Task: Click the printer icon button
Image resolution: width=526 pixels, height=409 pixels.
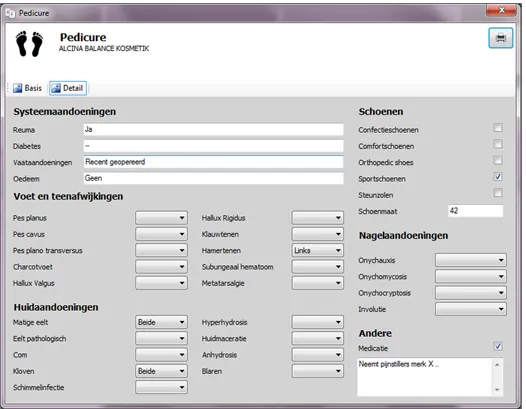Action: coord(501,38)
